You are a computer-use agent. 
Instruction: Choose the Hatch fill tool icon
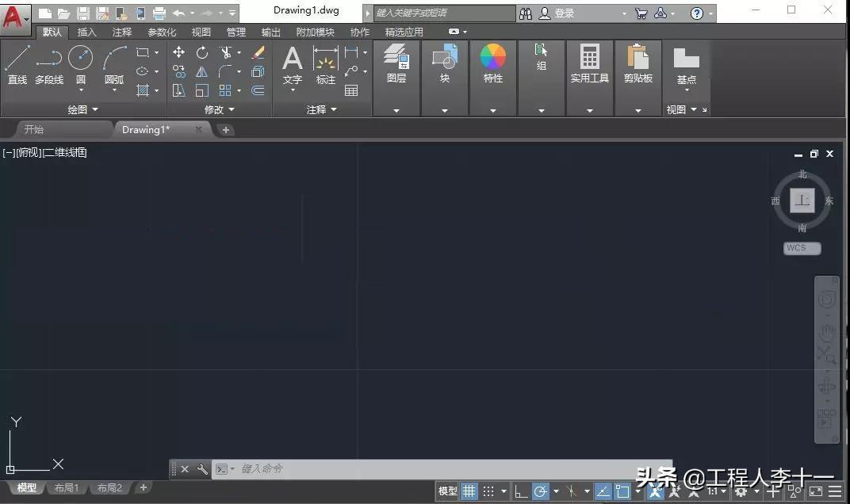(x=143, y=90)
